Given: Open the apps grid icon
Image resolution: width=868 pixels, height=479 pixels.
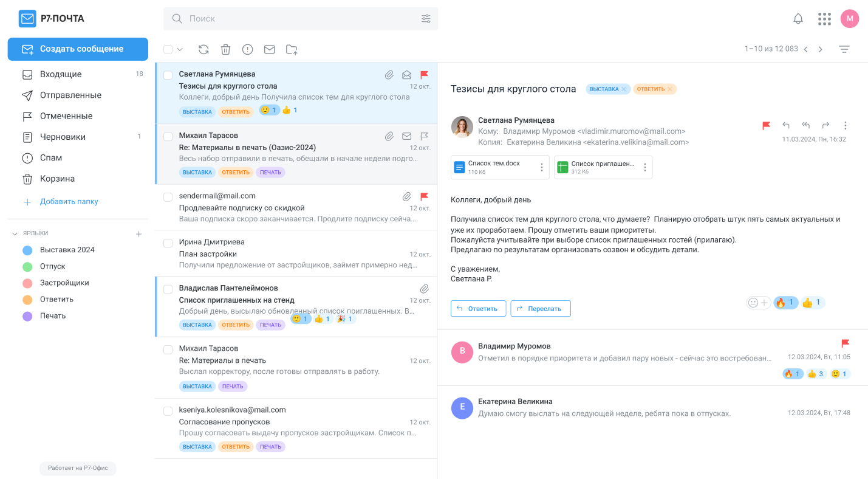Looking at the screenshot, I should point(824,19).
